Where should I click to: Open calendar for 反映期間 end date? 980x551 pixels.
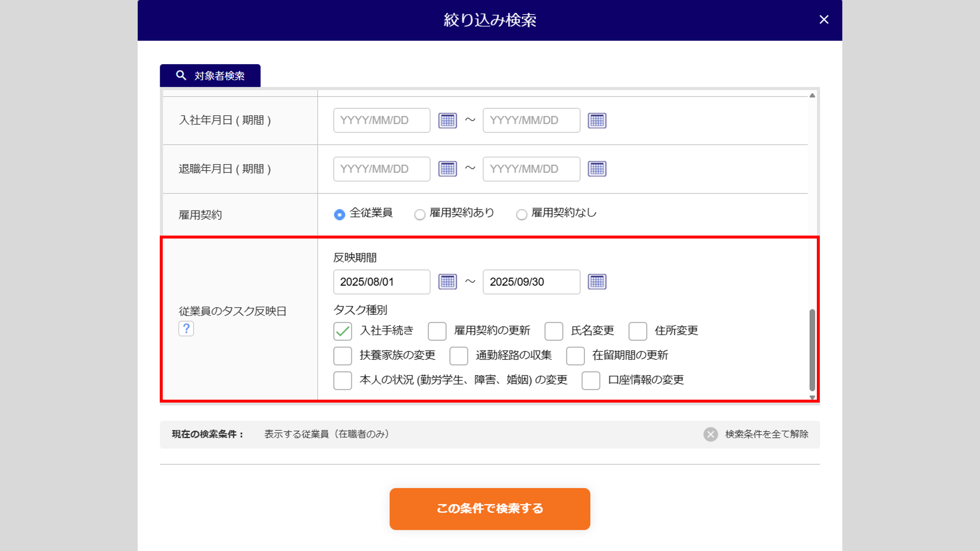coord(597,282)
